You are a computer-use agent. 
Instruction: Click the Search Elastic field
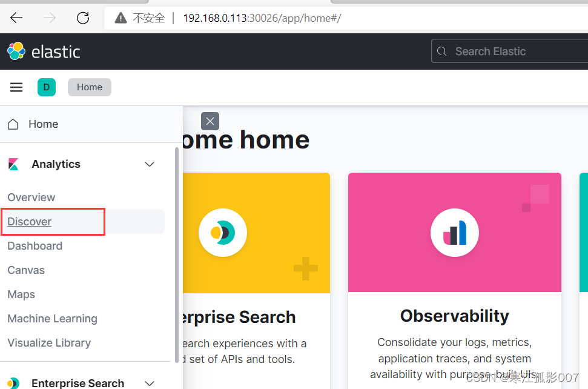coord(510,51)
